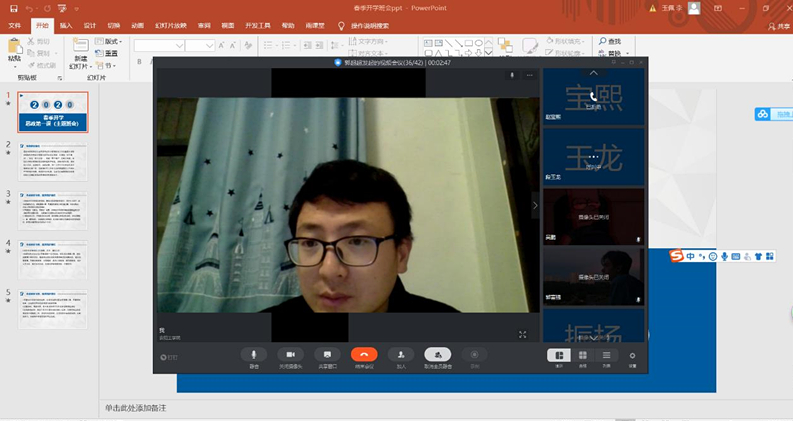This screenshot has width=793, height=421.
Task: Switch to the 切换 ribbon tab
Action: tap(114, 25)
